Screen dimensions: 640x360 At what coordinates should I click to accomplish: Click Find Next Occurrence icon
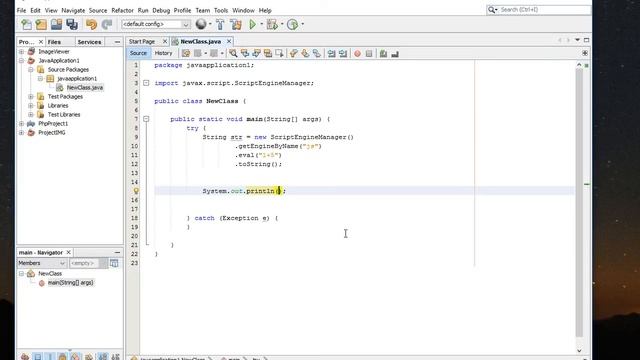(256, 53)
